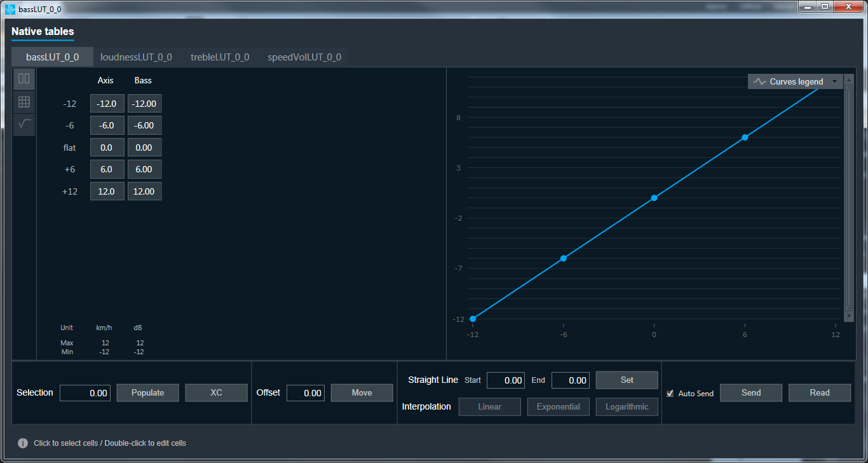Click the chart scrollbar up arrow
This screenshot has width=868, height=463.
tap(849, 79)
